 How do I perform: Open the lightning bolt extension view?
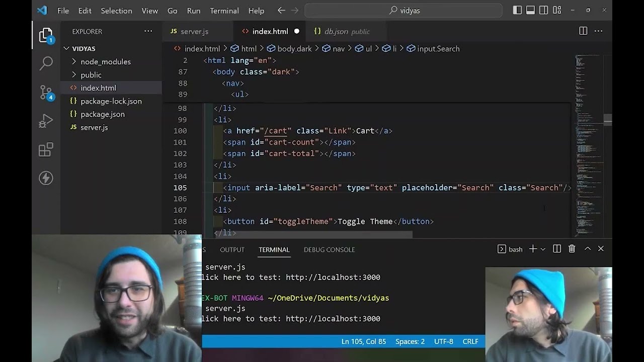pyautogui.click(x=46, y=178)
